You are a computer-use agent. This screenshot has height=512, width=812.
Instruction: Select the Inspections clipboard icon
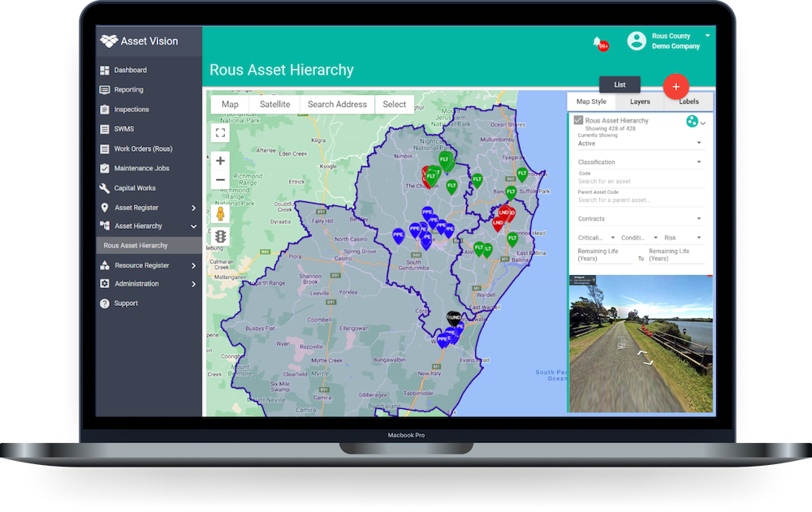(x=105, y=110)
